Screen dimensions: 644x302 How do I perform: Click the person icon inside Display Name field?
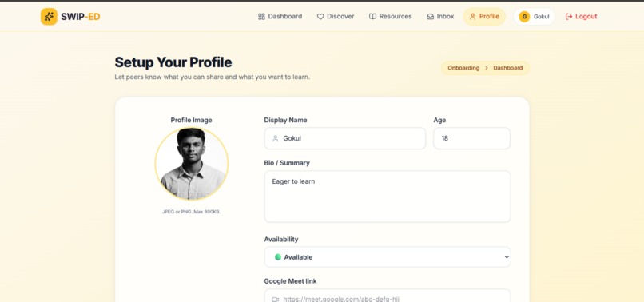click(276, 138)
